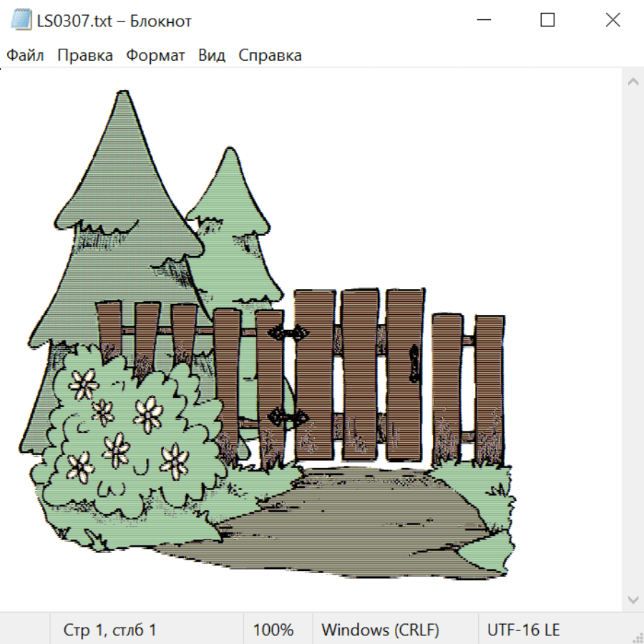Open the Справка menu
Viewport: 644px width, 644px height.
(x=270, y=56)
